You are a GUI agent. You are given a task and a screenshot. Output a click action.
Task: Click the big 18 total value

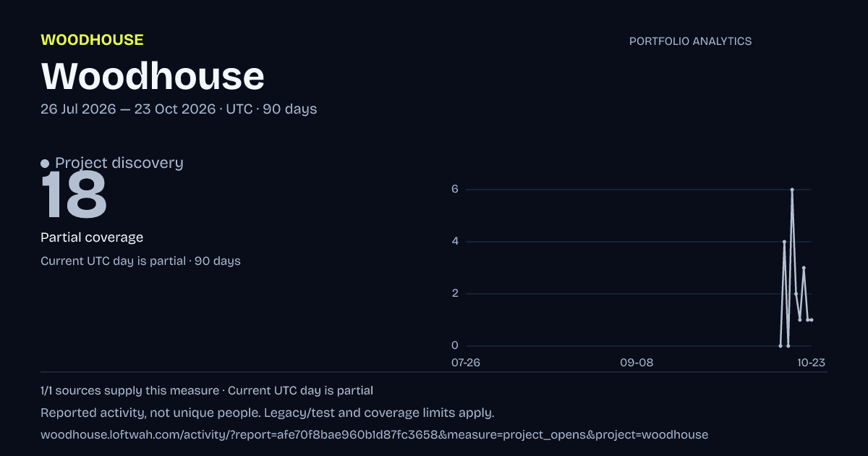point(74,195)
